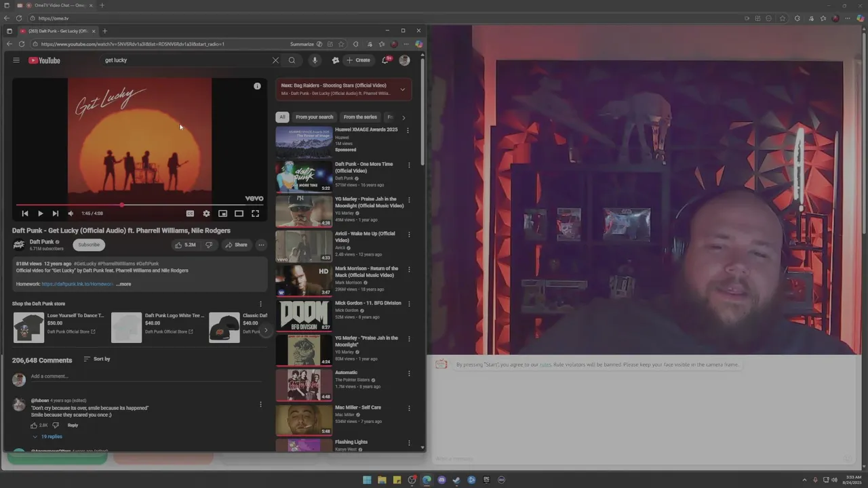The width and height of the screenshot is (868, 488).
Task: Show more filter chips with arrow
Action: tap(403, 117)
